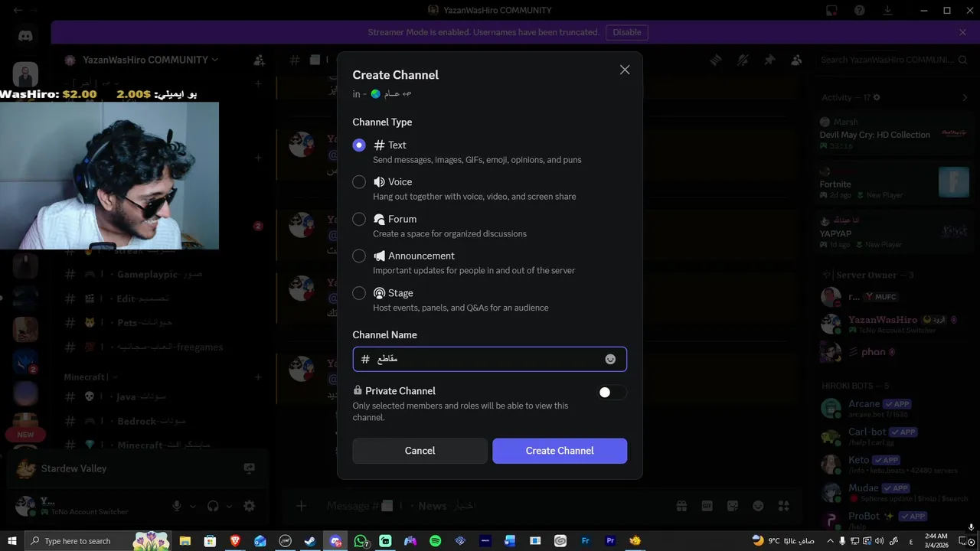Expand the Activity panel arrow
The height and width of the screenshot is (551, 980).
click(965, 97)
